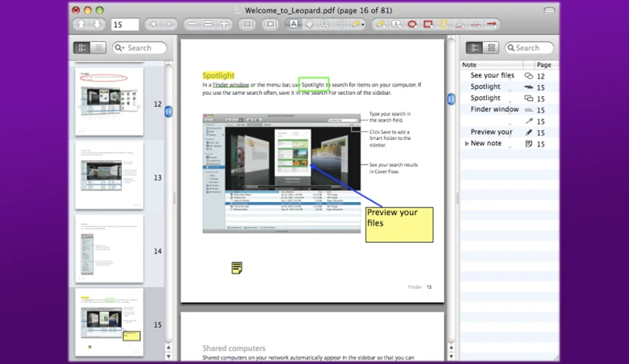Sort notes by the Page column header
The width and height of the screenshot is (629, 364).
click(x=547, y=65)
